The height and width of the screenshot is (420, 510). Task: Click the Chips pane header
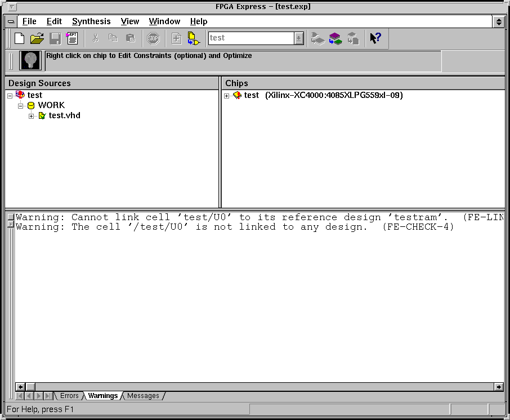pos(363,83)
